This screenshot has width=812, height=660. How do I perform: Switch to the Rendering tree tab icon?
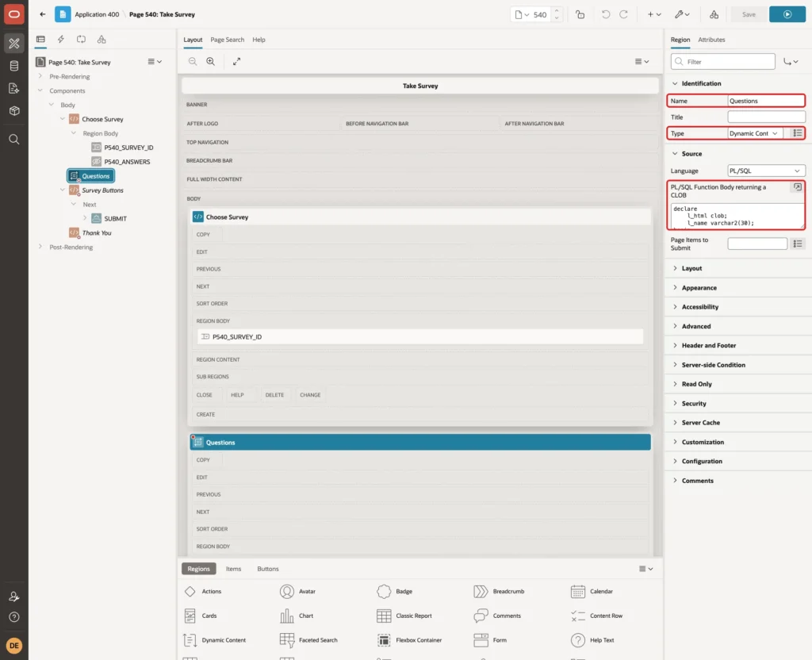(x=40, y=39)
